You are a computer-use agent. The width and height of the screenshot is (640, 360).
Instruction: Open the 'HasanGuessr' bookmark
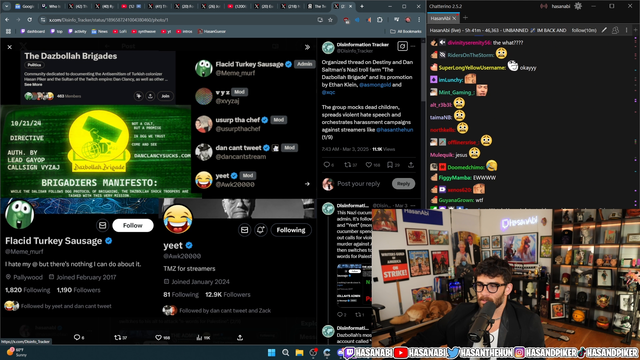pos(211,31)
